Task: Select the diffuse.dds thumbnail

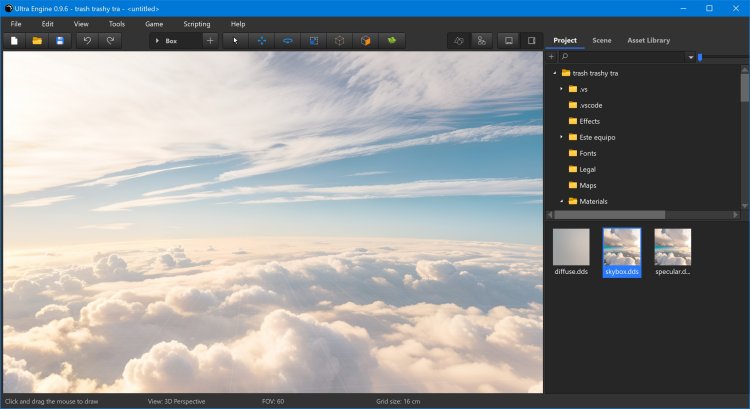Action: point(571,247)
